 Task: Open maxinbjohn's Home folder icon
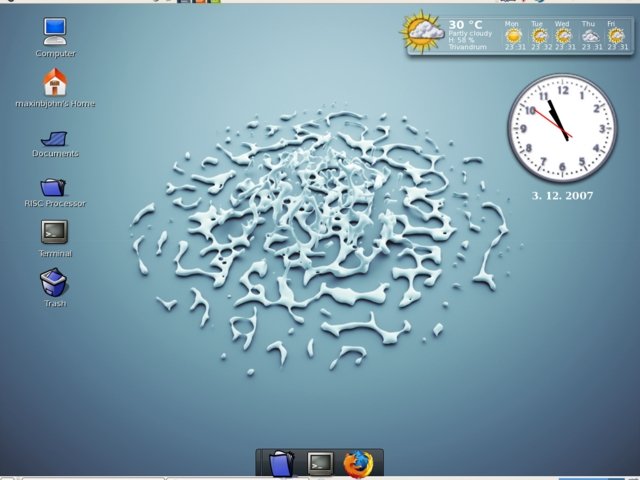point(55,82)
